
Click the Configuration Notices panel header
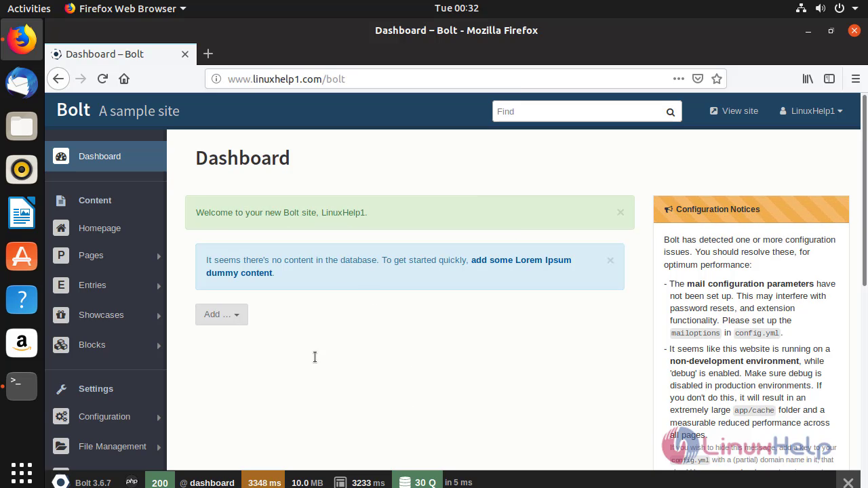click(x=751, y=209)
